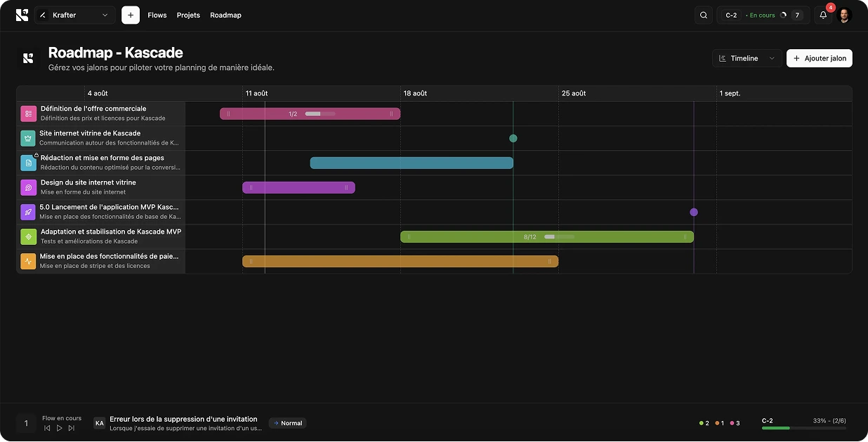The width and height of the screenshot is (868, 442).
Task: Click the purple rocket icon for Lancement MVP
Action: [x=28, y=212]
